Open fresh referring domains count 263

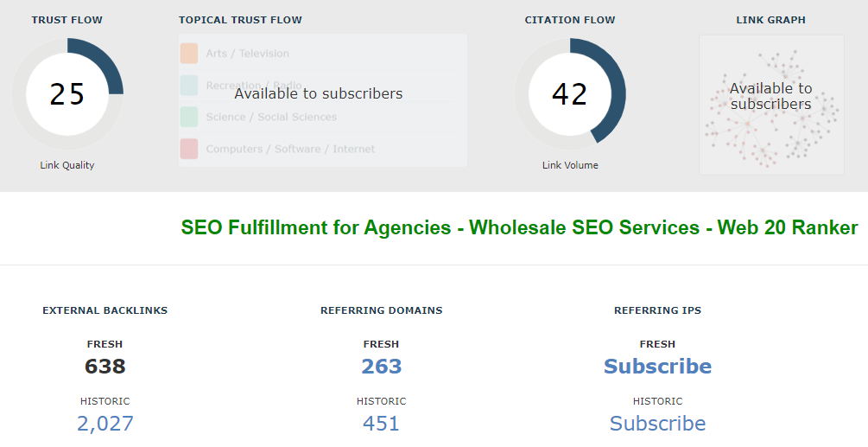[x=382, y=367]
